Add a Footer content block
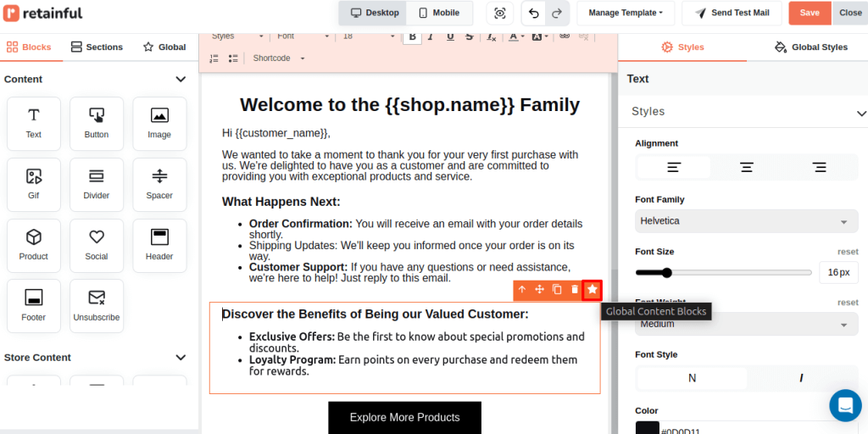The width and height of the screenshot is (868, 434). 34,306
